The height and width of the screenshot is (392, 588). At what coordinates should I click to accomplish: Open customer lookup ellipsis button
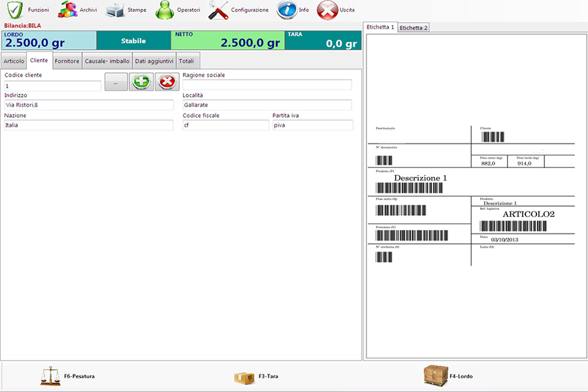point(116,83)
